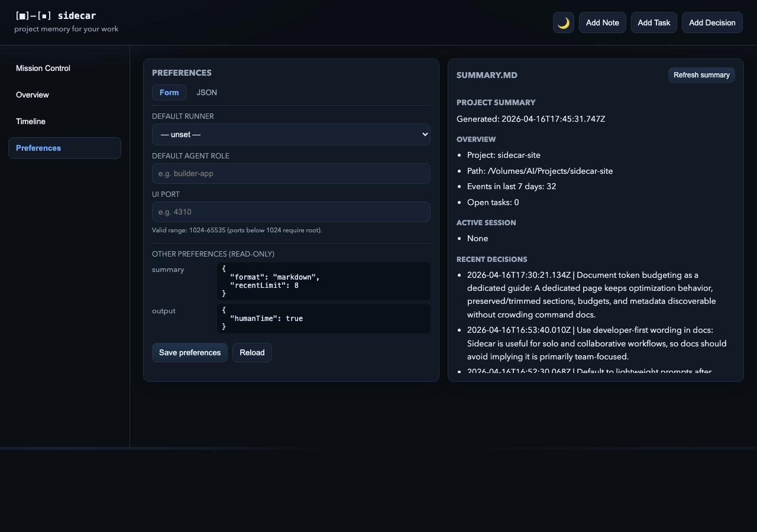This screenshot has width=757, height=532.
Task: Click the 'None' active session item
Action: (x=478, y=239)
